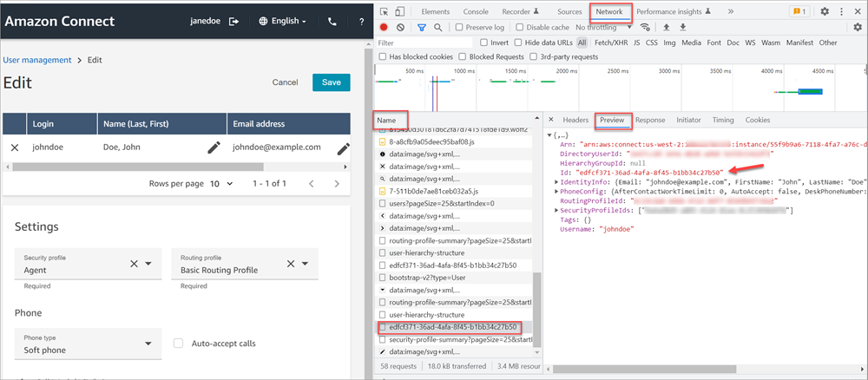
Task: Toggle the network filter funnel icon
Action: click(x=422, y=28)
